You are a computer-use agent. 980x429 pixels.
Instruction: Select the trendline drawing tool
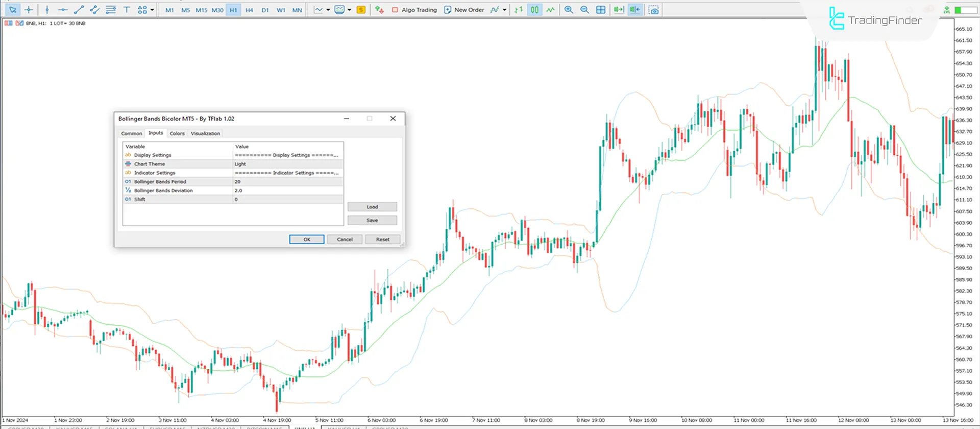pos(79,10)
